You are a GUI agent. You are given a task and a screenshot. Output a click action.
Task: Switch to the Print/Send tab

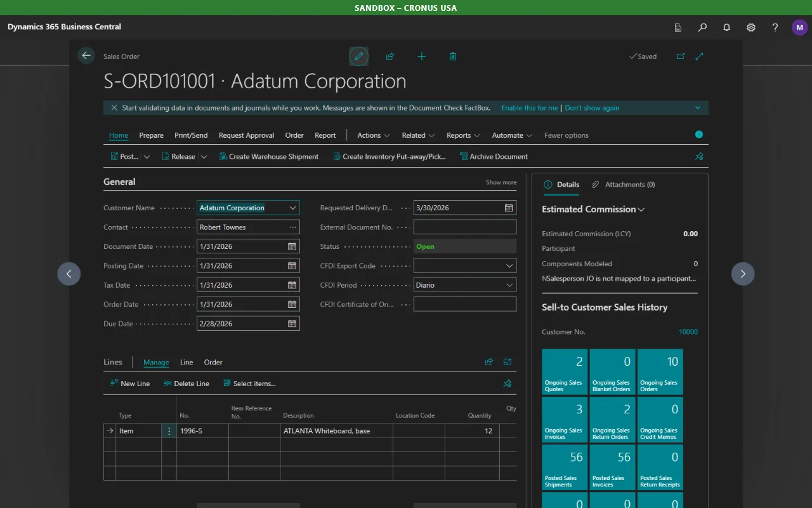(x=191, y=135)
